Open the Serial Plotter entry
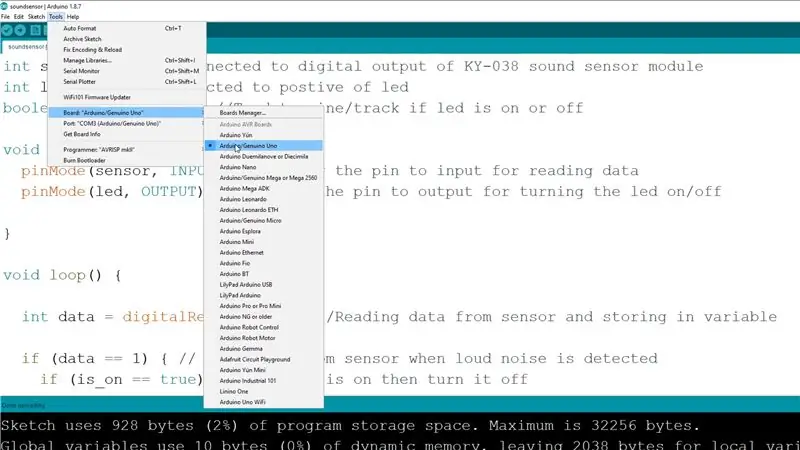 127,82
